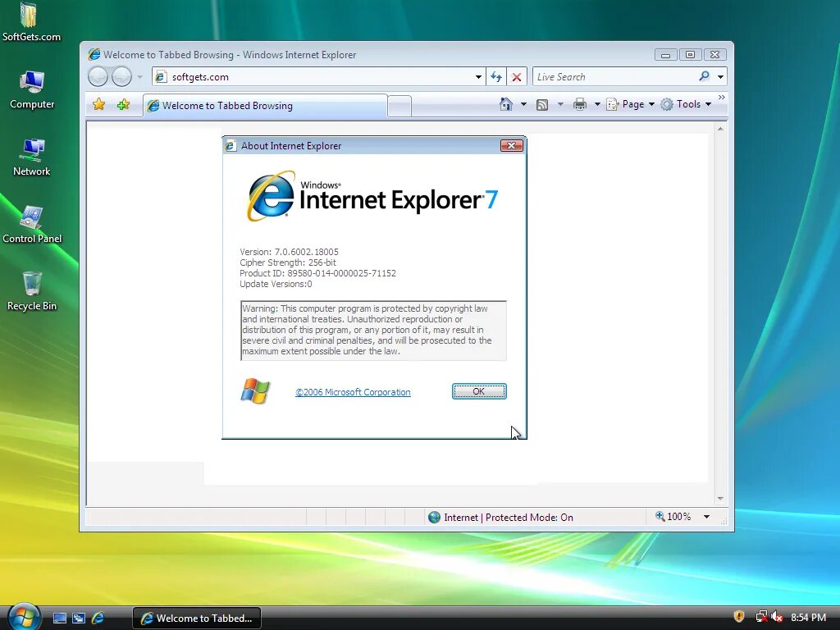Click the Add to Favorites icon
Screen dimensions: 840x630
pyautogui.click(x=123, y=104)
